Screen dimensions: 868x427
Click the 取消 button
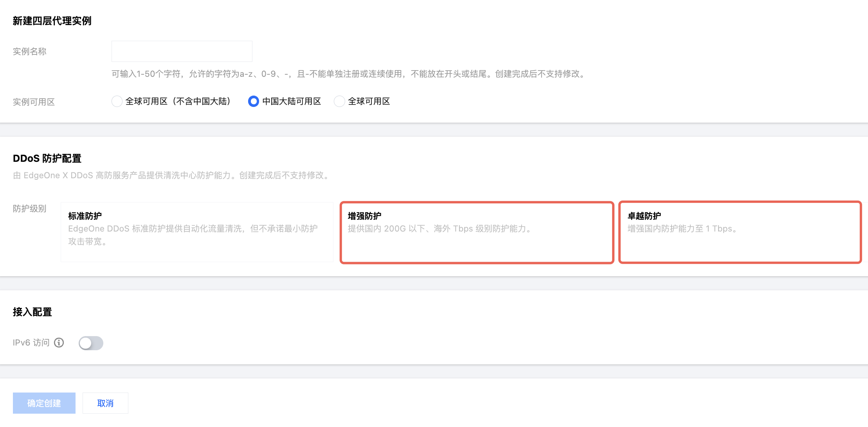(x=105, y=403)
